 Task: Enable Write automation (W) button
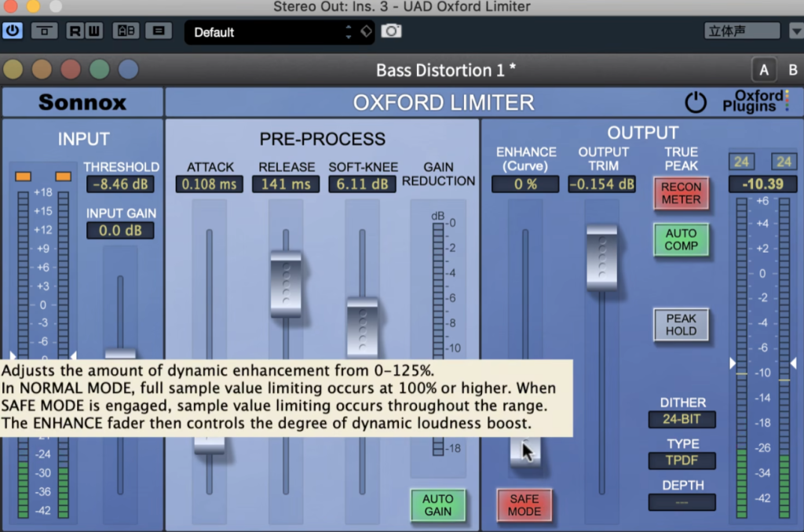[x=94, y=31]
